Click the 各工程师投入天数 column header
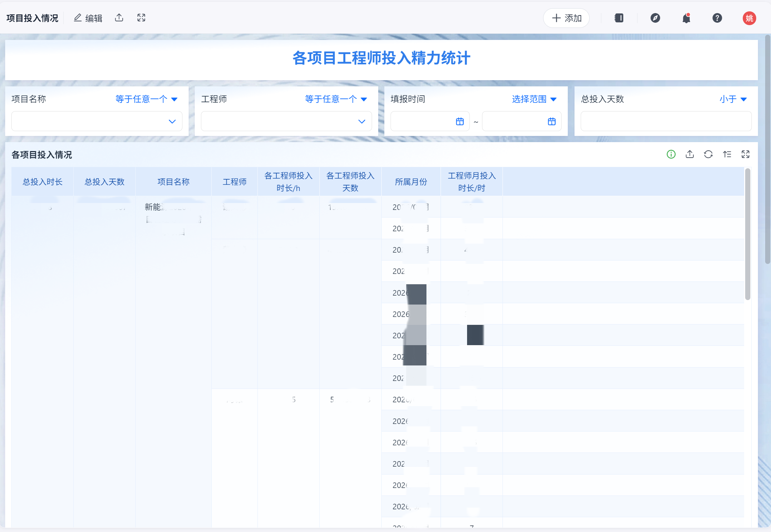This screenshot has width=771, height=532. tap(350, 182)
